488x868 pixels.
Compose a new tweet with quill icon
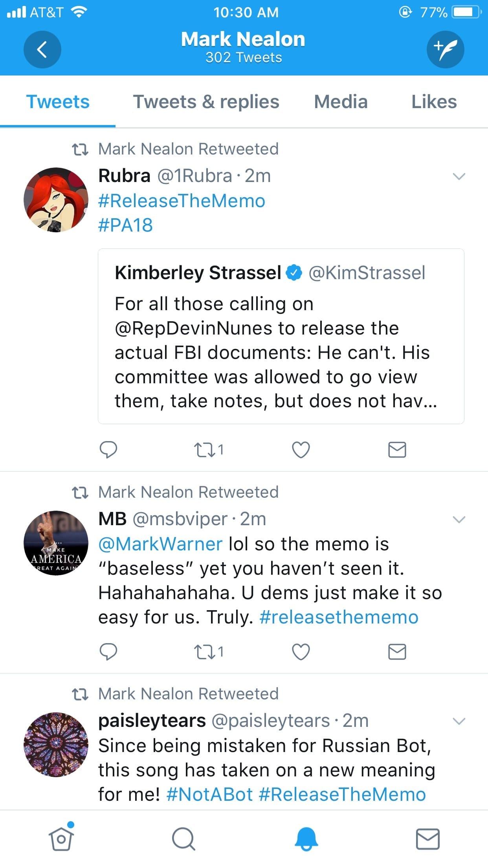[445, 50]
